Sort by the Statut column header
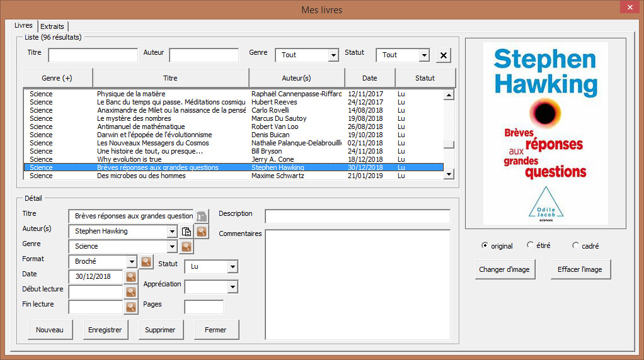Viewport: 644px width, 360px height. pyautogui.click(x=425, y=78)
